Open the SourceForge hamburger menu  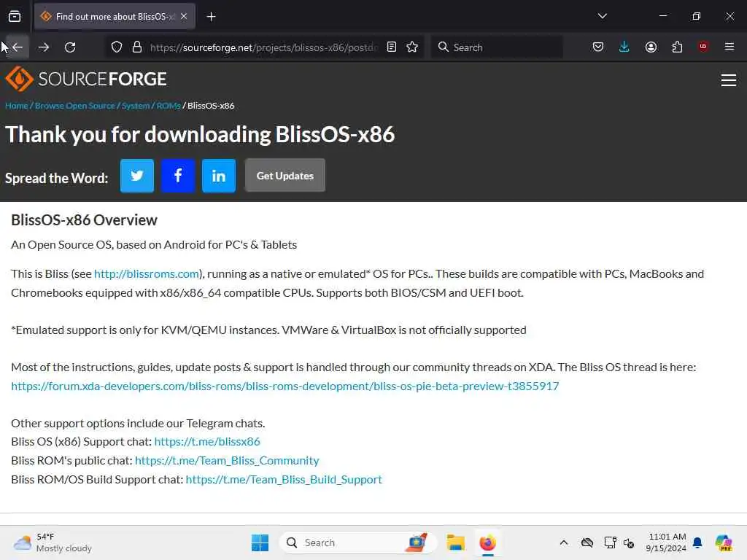(729, 80)
